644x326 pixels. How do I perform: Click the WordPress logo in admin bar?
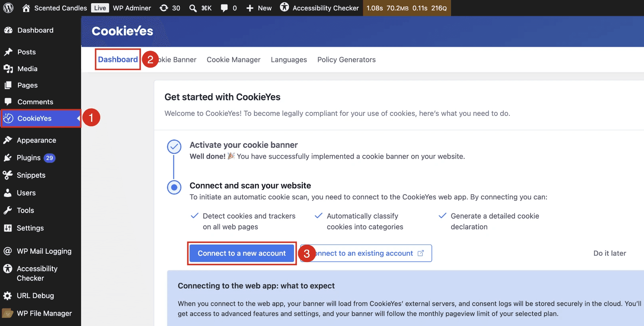coord(8,8)
